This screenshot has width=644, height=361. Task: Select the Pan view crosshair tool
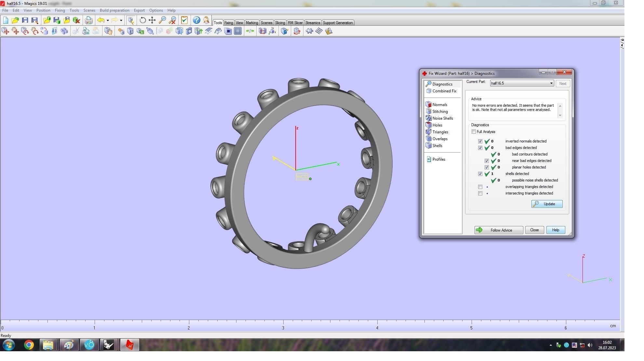pos(152,20)
